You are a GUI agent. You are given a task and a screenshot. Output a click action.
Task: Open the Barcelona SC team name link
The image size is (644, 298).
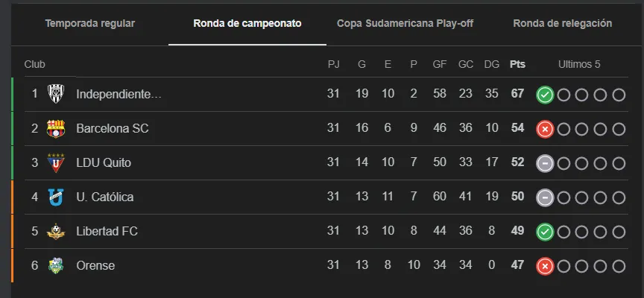(112, 128)
